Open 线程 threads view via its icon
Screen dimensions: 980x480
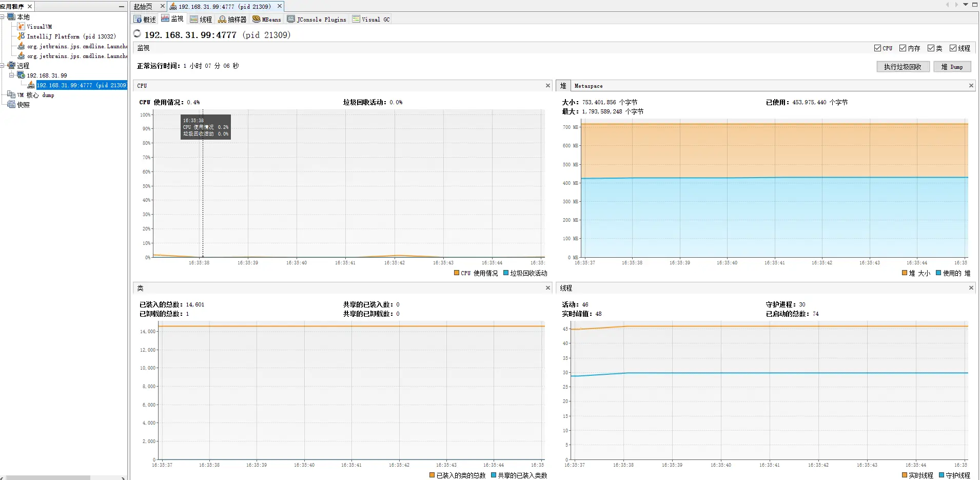click(194, 19)
